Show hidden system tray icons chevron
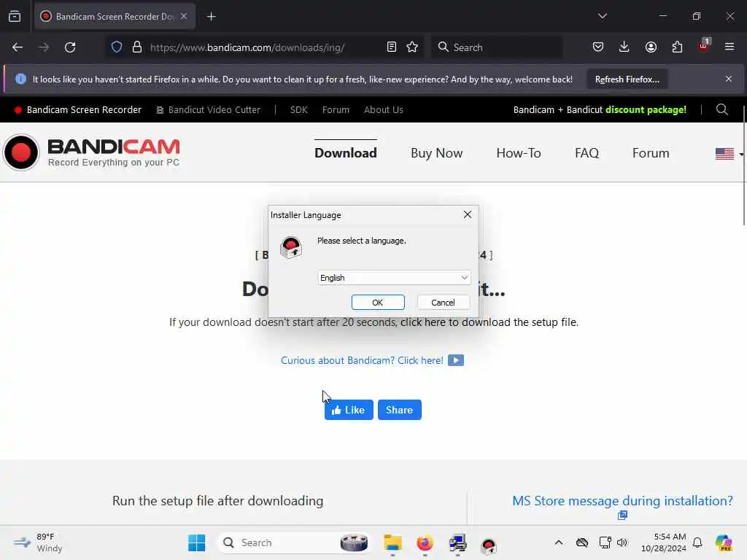The image size is (747, 560). click(x=559, y=542)
